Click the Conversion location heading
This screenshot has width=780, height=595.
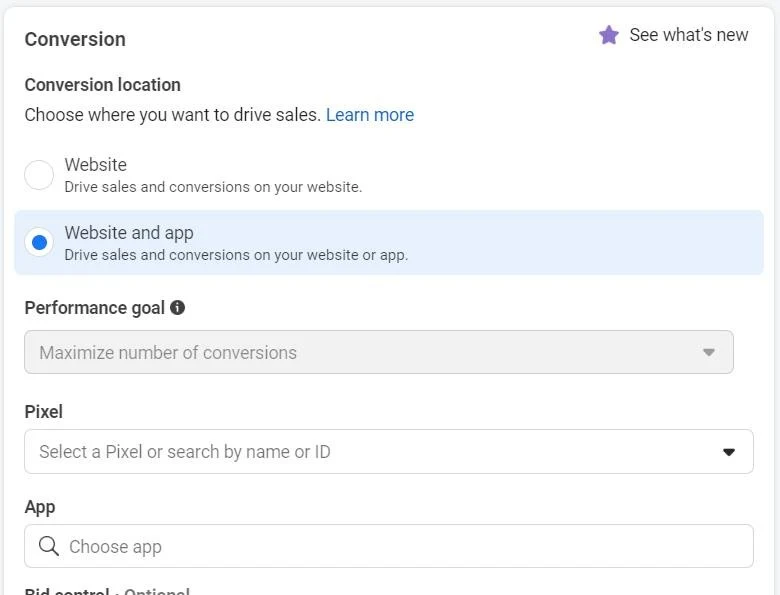(102, 85)
